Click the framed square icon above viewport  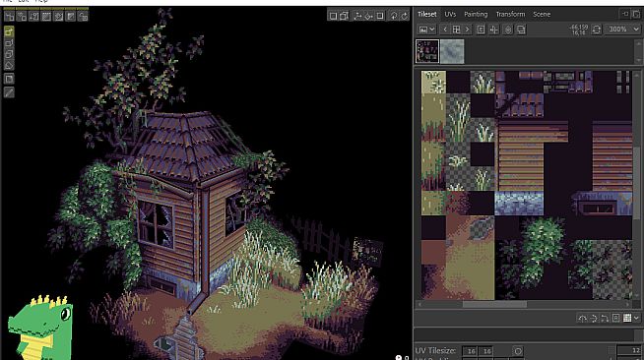[x=380, y=16]
